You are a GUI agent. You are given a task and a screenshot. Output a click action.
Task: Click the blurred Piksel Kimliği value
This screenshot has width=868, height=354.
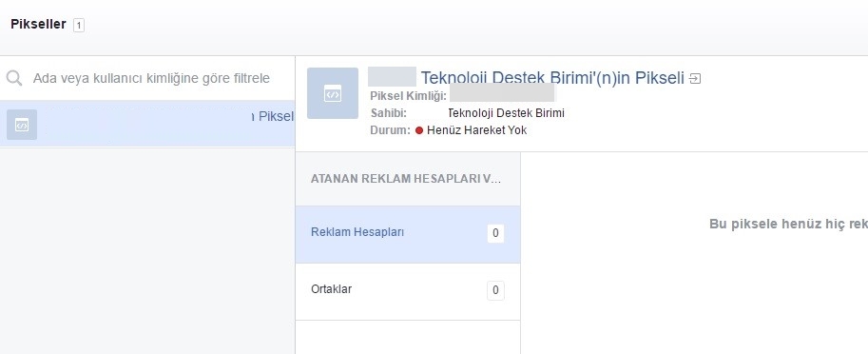[x=502, y=93]
